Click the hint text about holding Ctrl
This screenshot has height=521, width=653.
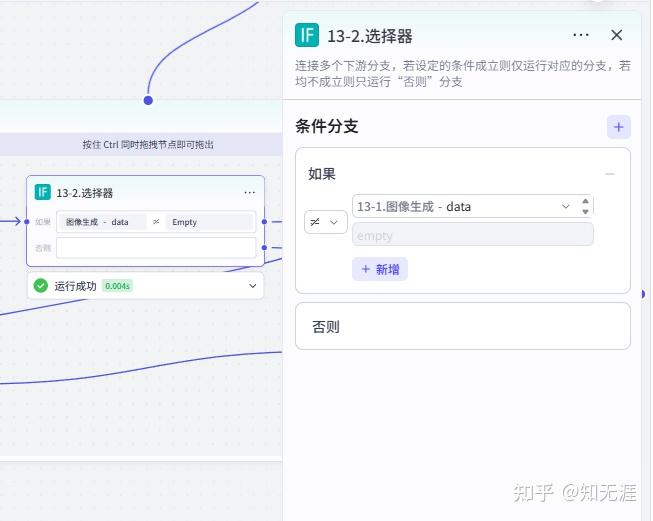[x=148, y=145]
